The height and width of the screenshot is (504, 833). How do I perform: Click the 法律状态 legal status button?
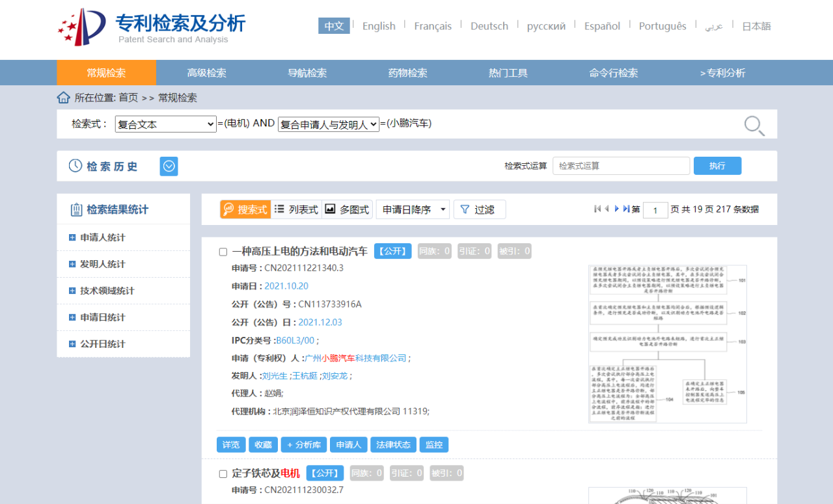[x=393, y=445]
